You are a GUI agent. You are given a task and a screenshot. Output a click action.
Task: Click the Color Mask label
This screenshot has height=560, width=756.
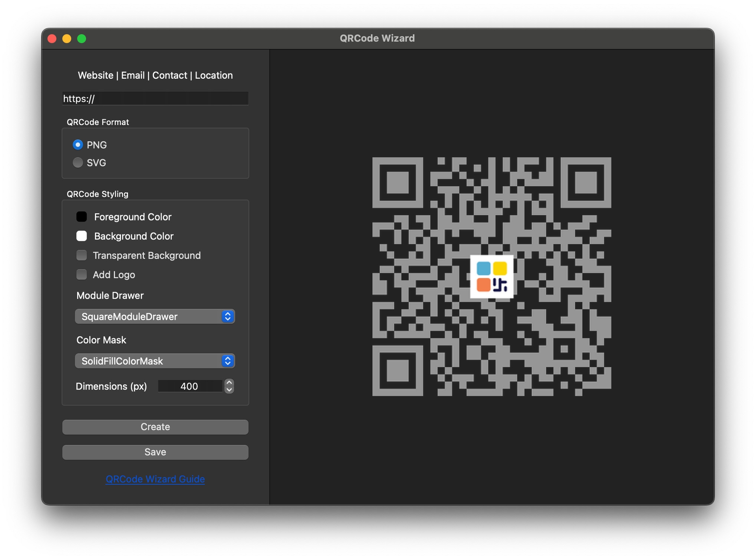[101, 340]
